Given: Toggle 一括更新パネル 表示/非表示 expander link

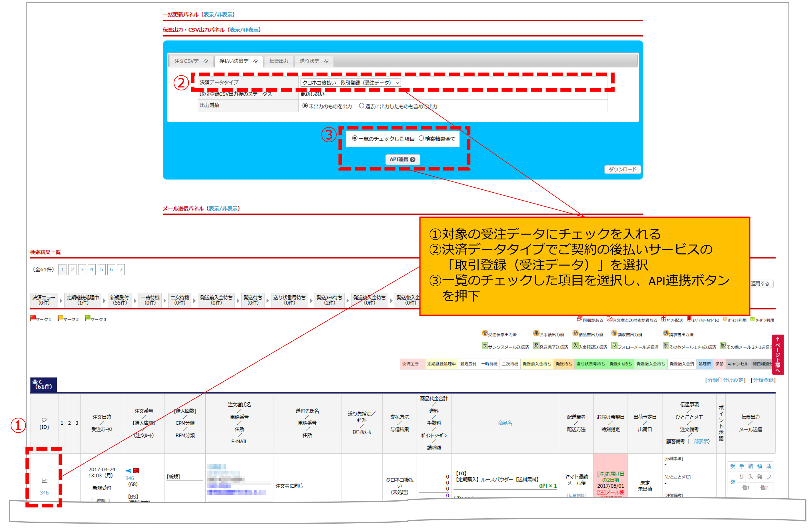Looking at the screenshot, I should click(218, 14).
